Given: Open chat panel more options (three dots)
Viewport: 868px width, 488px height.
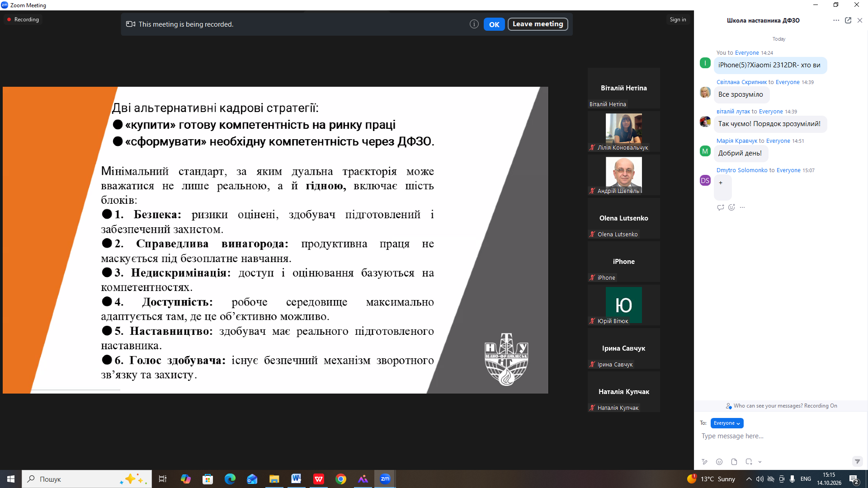Looking at the screenshot, I should point(836,20).
